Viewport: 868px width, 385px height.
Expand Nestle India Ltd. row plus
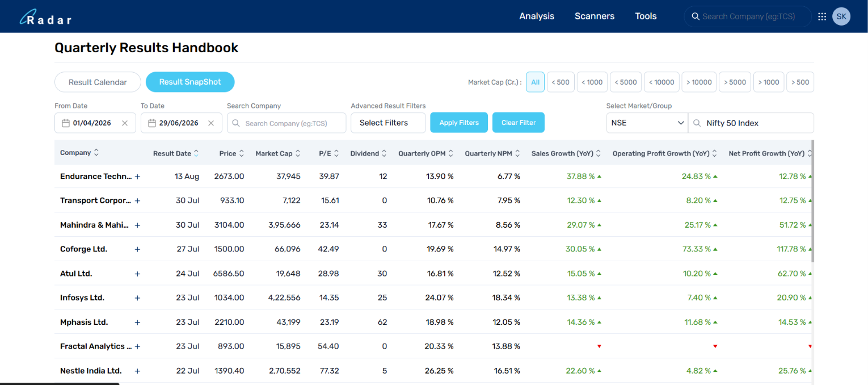[137, 371]
